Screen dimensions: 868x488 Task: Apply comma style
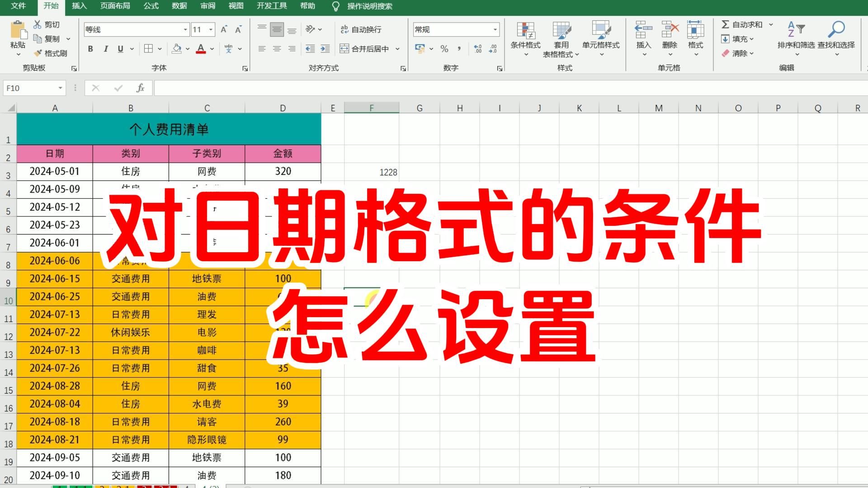pyautogui.click(x=459, y=49)
